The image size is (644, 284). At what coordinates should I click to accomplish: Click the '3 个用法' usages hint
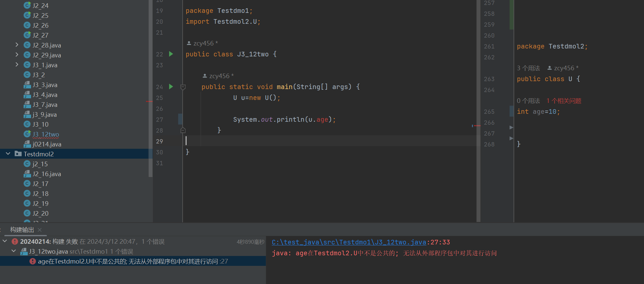528,68
